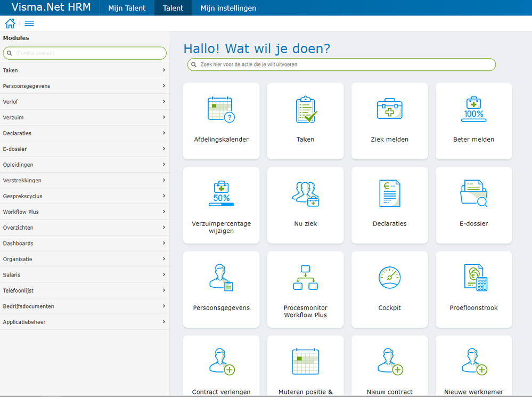Expand the Gesprekscyclus module chevron
The height and width of the screenshot is (397, 532).
pyautogui.click(x=164, y=196)
